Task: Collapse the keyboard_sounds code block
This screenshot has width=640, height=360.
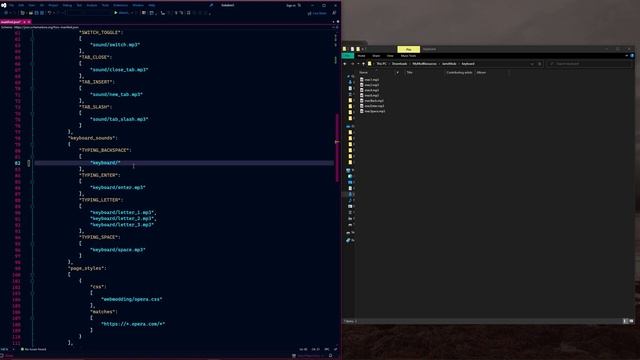Action: [32, 144]
